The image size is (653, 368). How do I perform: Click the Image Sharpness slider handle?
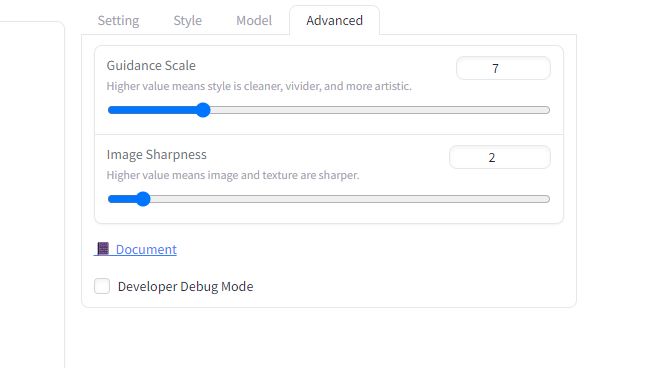pos(143,199)
